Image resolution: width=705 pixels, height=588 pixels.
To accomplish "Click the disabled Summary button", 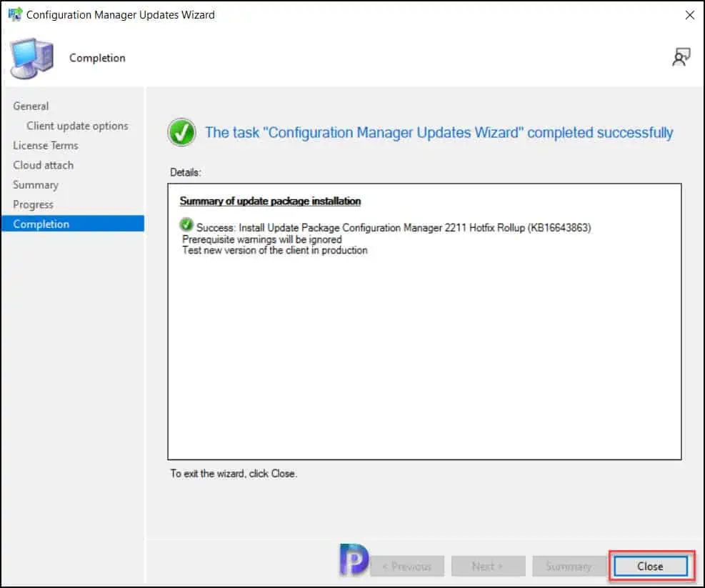I will click(569, 566).
